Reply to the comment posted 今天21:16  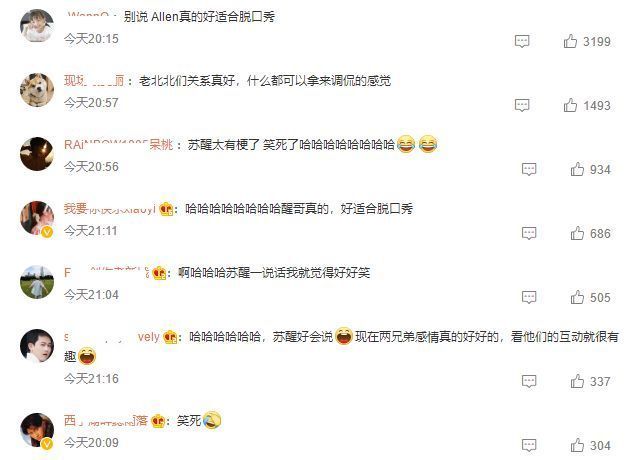click(529, 381)
